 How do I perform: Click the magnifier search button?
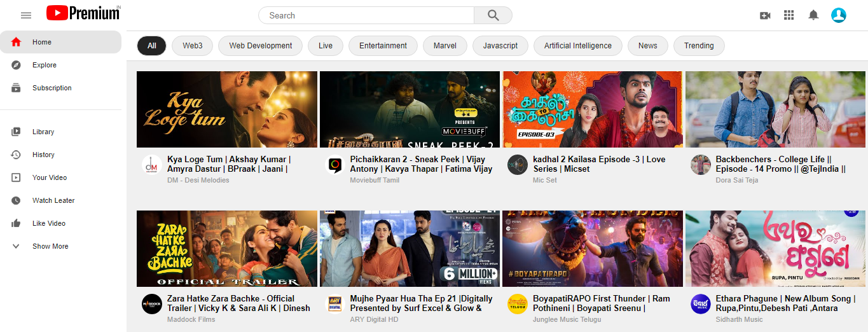click(x=493, y=15)
